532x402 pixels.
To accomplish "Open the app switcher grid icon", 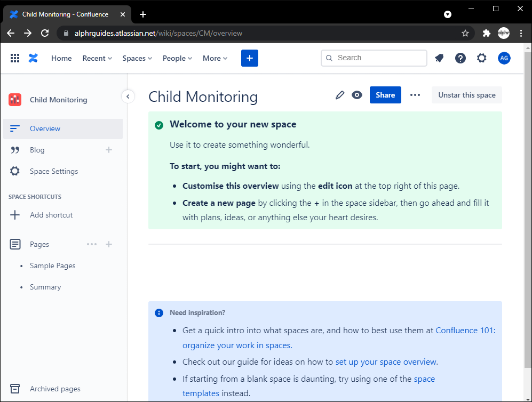I will [x=15, y=58].
